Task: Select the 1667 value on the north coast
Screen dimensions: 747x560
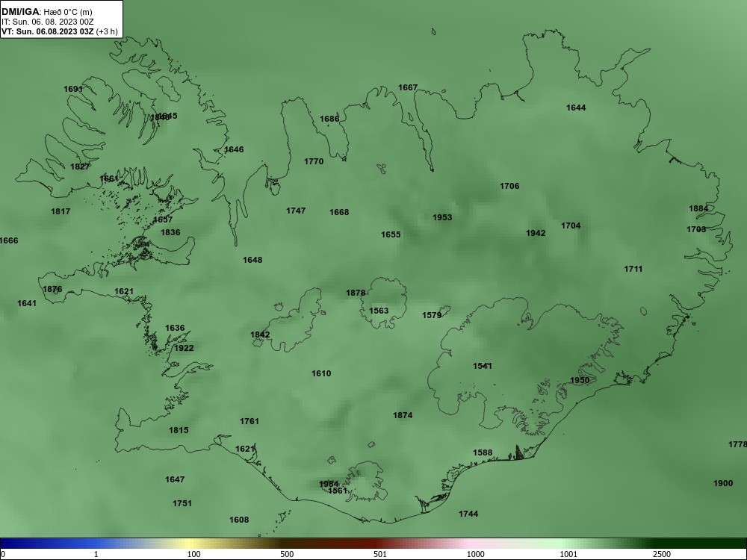Action: (408, 87)
